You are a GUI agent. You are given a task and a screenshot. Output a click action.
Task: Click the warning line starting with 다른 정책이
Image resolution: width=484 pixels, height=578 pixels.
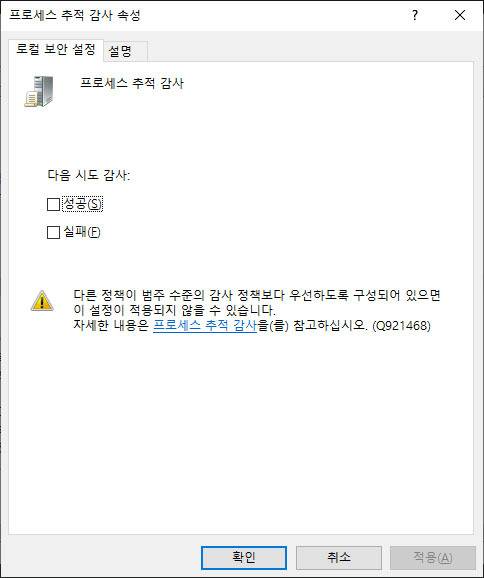[257, 295]
